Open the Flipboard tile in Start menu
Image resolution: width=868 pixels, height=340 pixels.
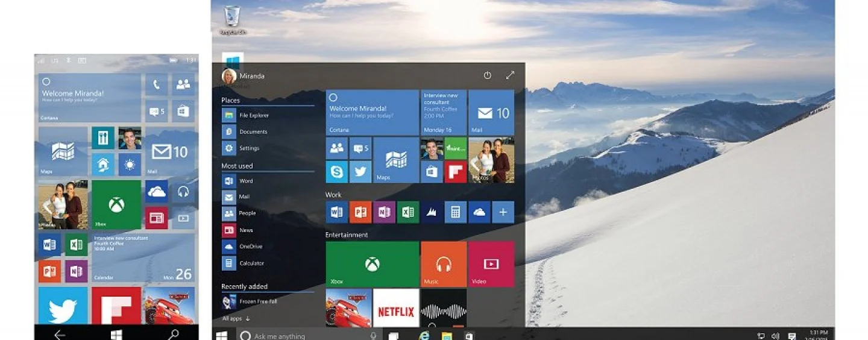click(x=456, y=172)
